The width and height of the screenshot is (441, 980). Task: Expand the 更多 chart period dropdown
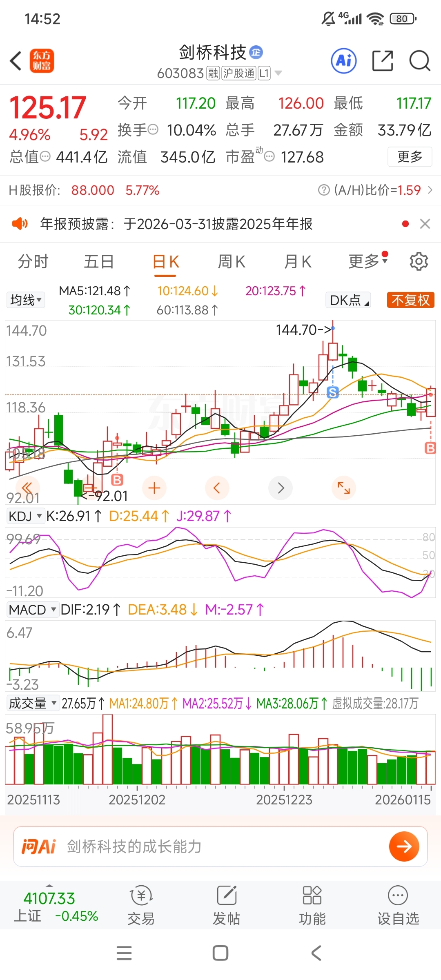367,261
